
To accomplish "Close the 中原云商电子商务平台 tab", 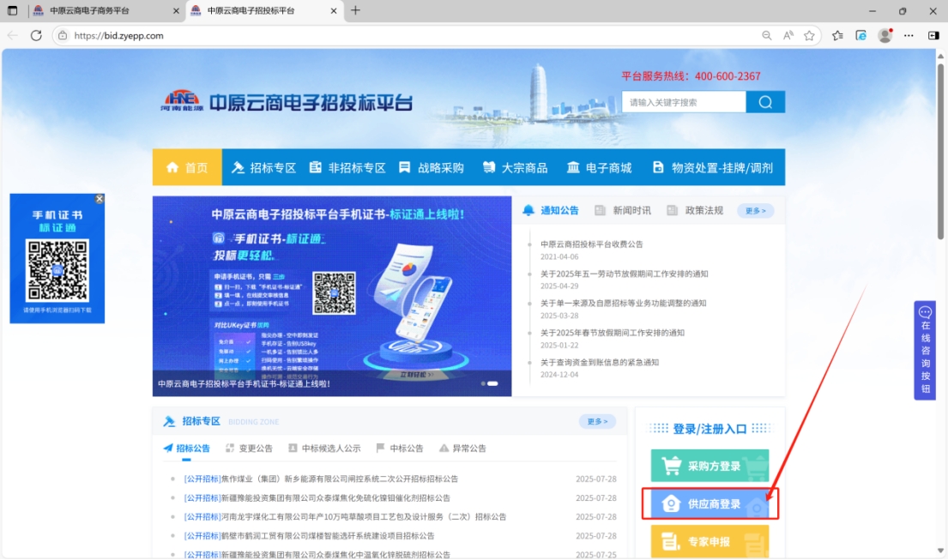I will pos(176,11).
